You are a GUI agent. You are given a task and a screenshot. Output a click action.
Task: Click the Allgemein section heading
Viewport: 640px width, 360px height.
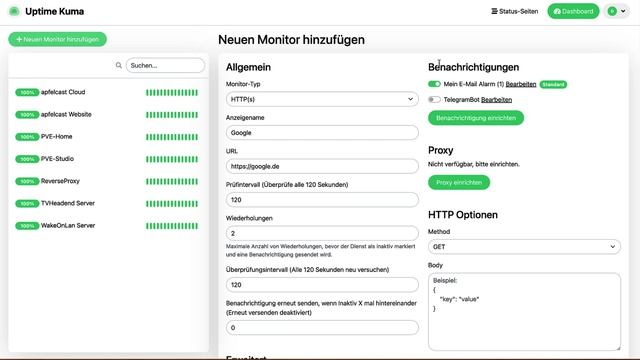coord(248,67)
